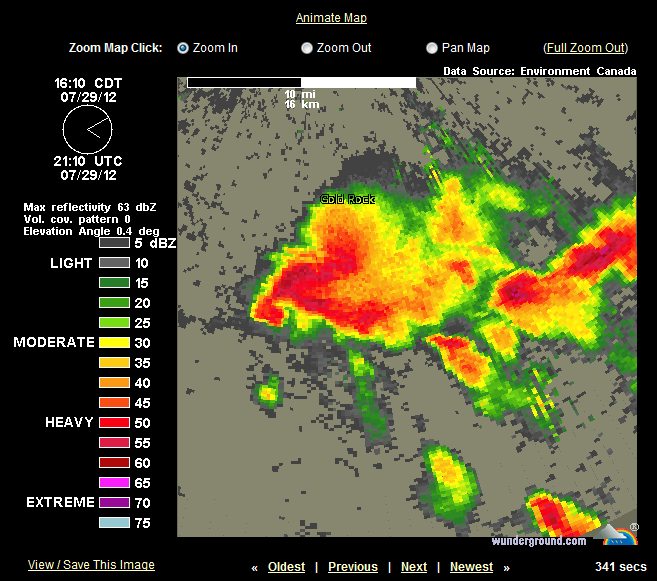Go to the Newest radar frame
Screen dimensions: 657x581
coord(471,567)
